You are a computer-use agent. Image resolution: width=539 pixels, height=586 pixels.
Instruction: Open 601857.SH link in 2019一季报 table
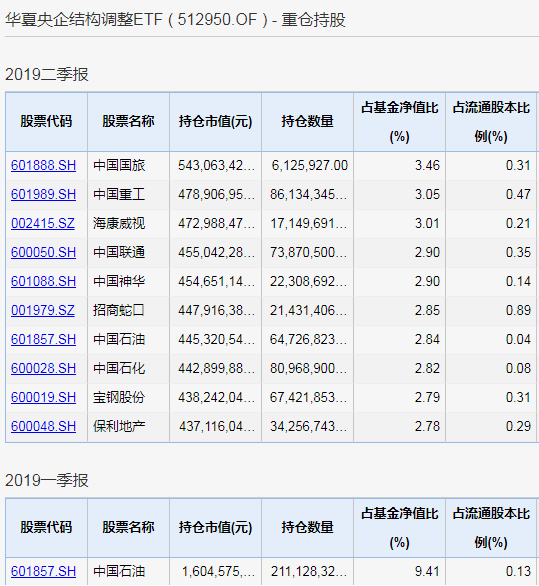(x=43, y=571)
